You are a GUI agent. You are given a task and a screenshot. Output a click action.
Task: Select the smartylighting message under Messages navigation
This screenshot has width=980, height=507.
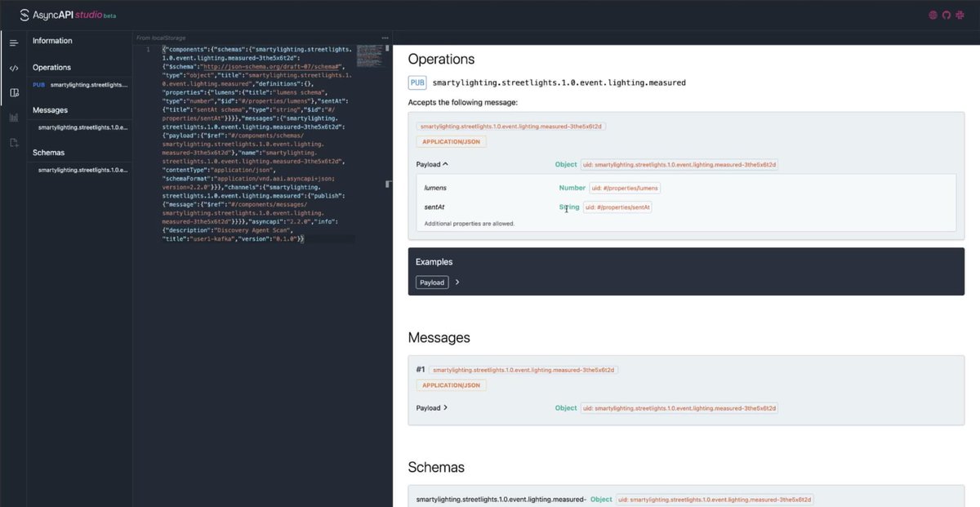point(82,127)
